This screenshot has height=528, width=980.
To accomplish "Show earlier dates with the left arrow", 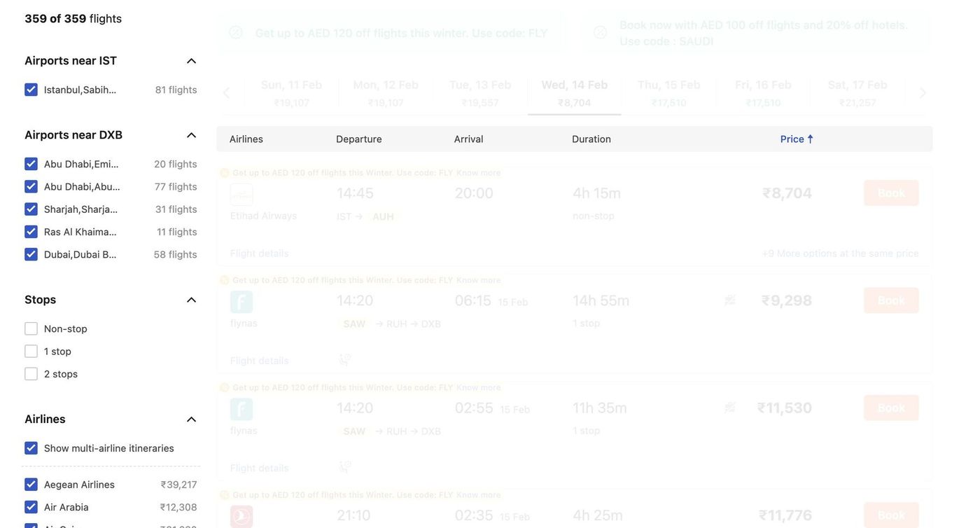I will [x=226, y=92].
